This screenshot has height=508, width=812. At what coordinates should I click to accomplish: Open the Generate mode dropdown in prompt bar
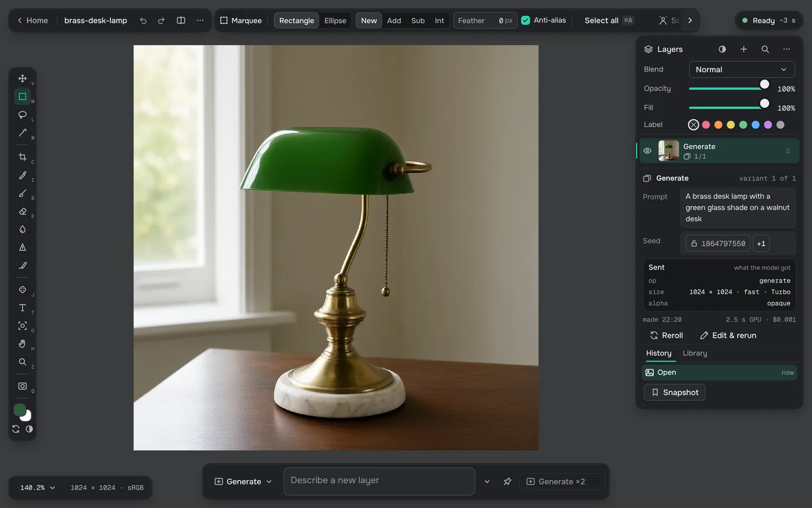(243, 481)
